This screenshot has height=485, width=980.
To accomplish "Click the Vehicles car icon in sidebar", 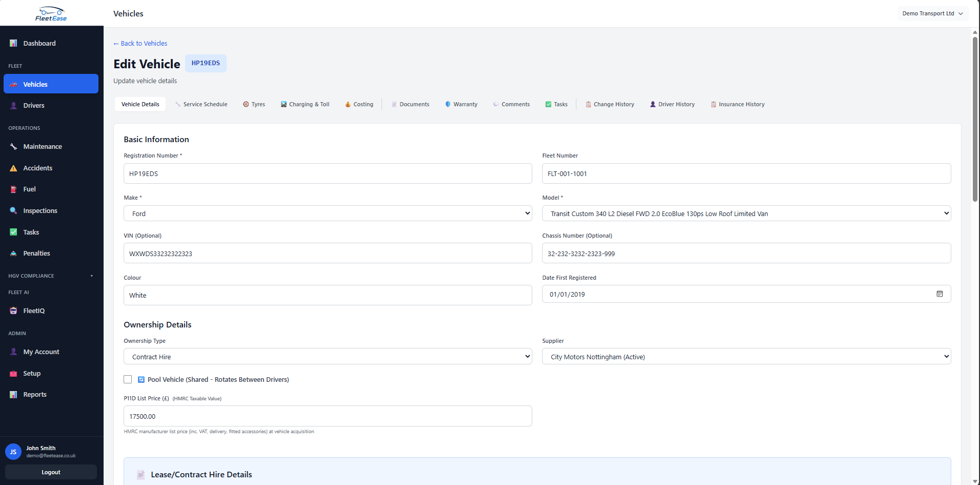I will (13, 85).
